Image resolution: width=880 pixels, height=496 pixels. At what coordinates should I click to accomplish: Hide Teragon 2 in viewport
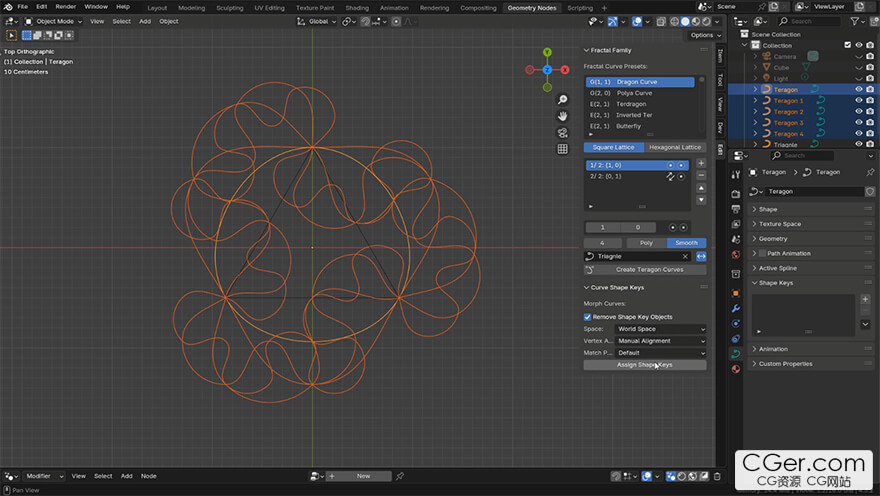(859, 112)
